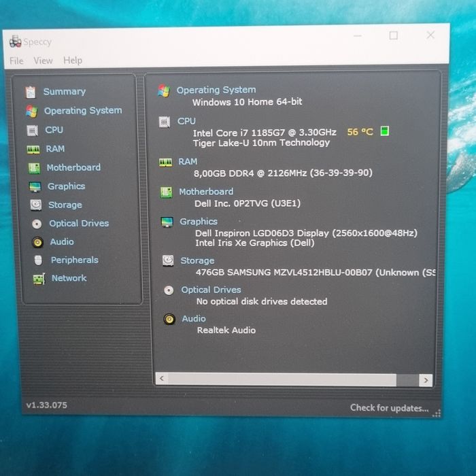Click Storage drive icon in summary pane
Image resolution: width=476 pixels, height=476 pixels.
168,260
